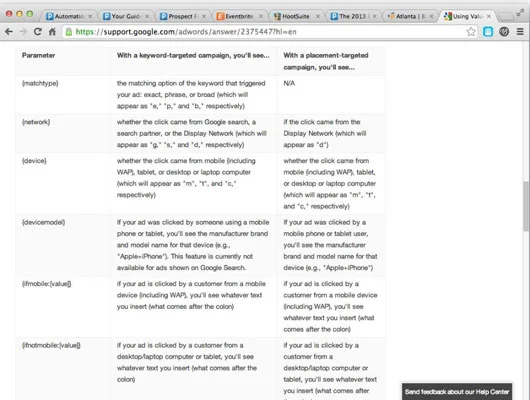The width and height of the screenshot is (530, 400).
Task: Click the green secure padlock icon
Action: click(x=69, y=32)
